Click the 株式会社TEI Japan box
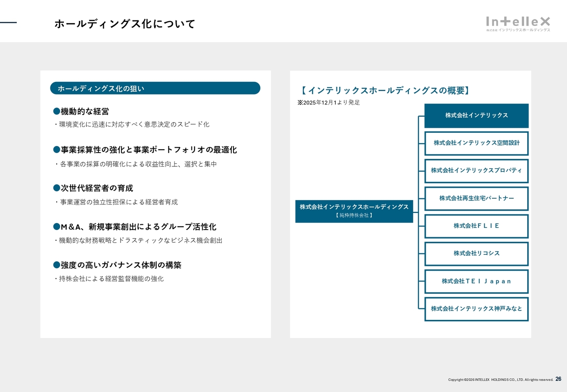The height and width of the screenshot is (392, 567). pyautogui.click(x=476, y=281)
